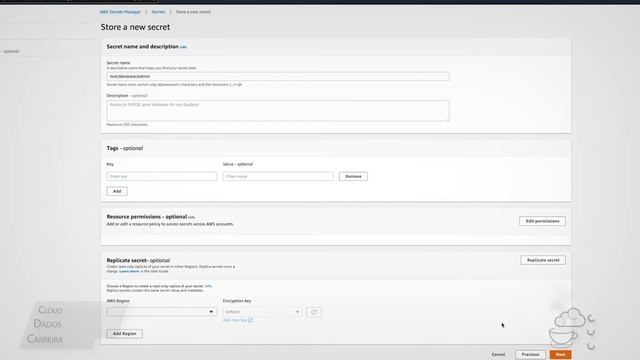
Task: Add a new tag with Add button
Action: click(117, 191)
